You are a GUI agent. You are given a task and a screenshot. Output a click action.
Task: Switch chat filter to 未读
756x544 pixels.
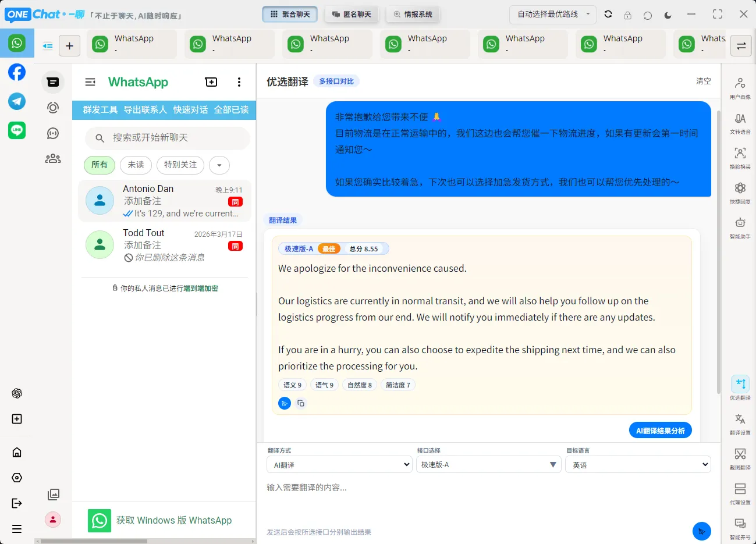136,165
